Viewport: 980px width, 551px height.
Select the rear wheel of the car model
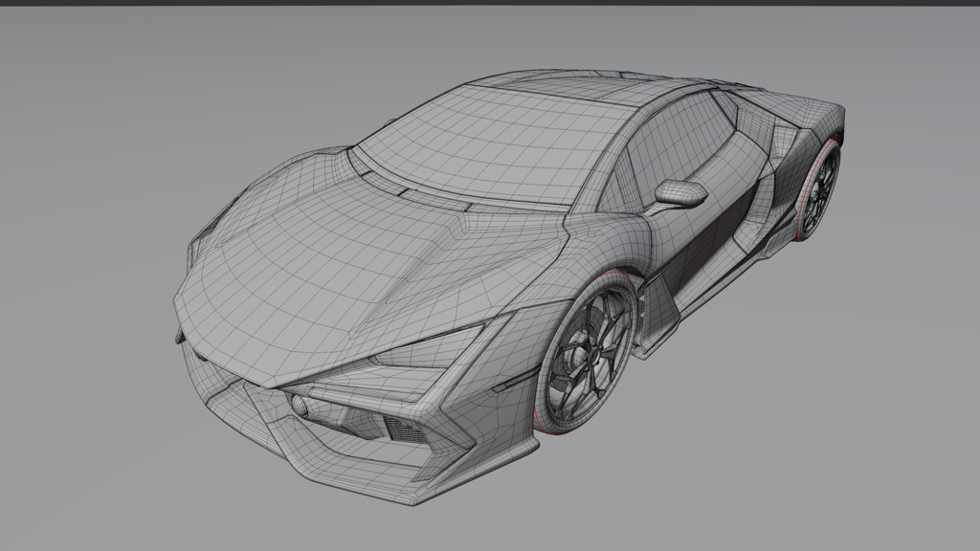coord(818,189)
